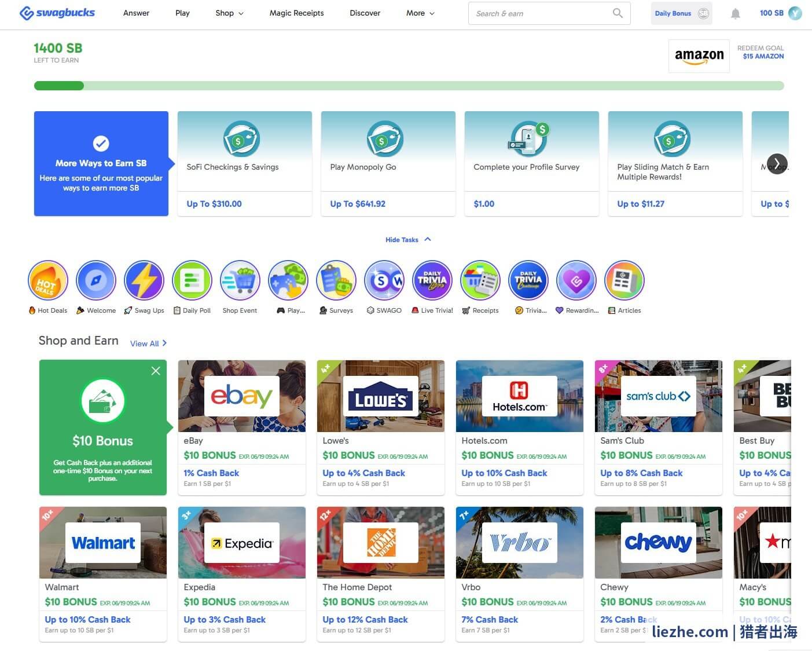The image size is (812, 651).
Task: Click the search magnifier icon
Action: (618, 13)
